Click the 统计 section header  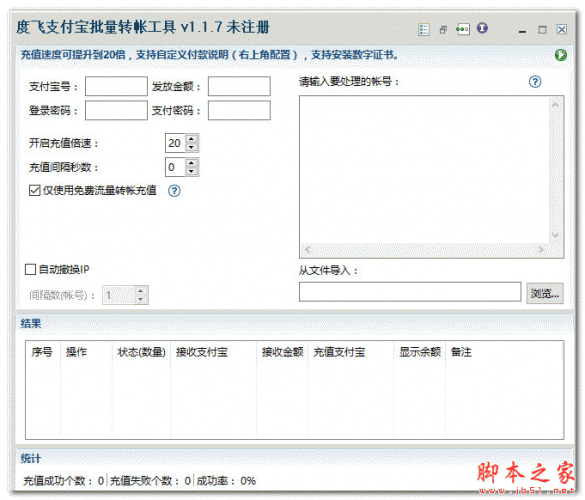(x=31, y=459)
